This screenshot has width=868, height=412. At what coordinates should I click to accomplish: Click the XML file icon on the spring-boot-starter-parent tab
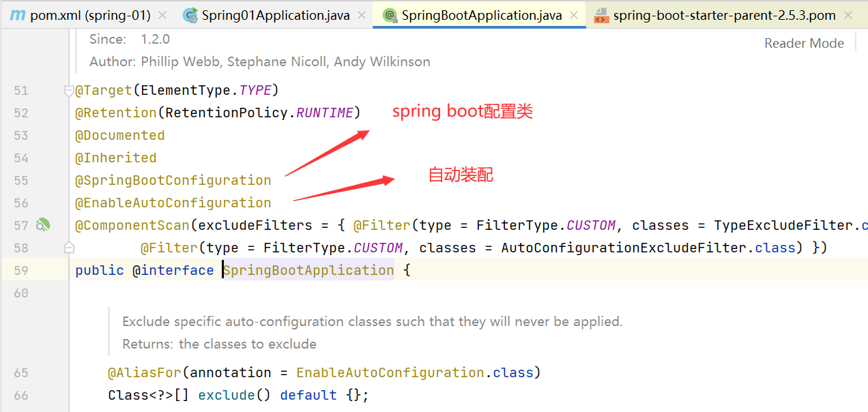[x=601, y=15]
